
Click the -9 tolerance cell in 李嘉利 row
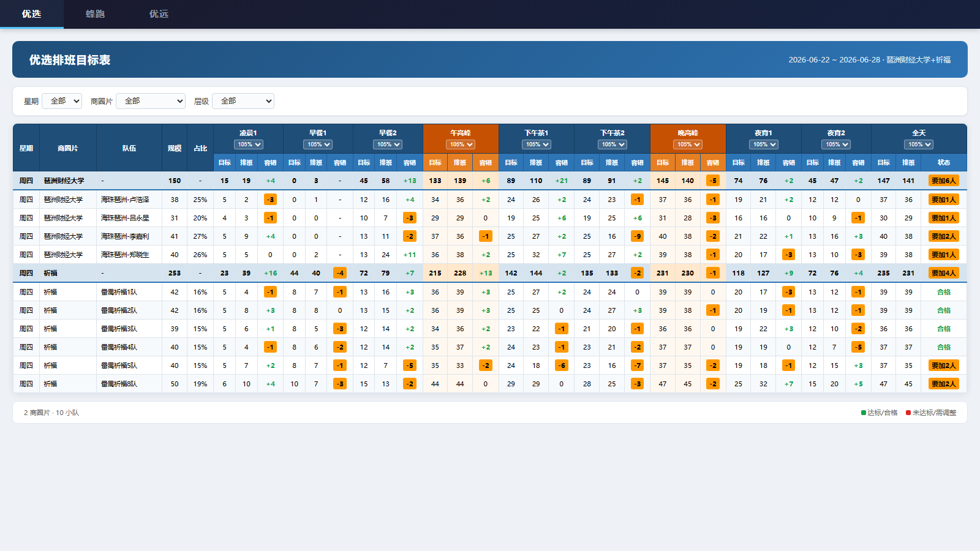pyautogui.click(x=638, y=236)
